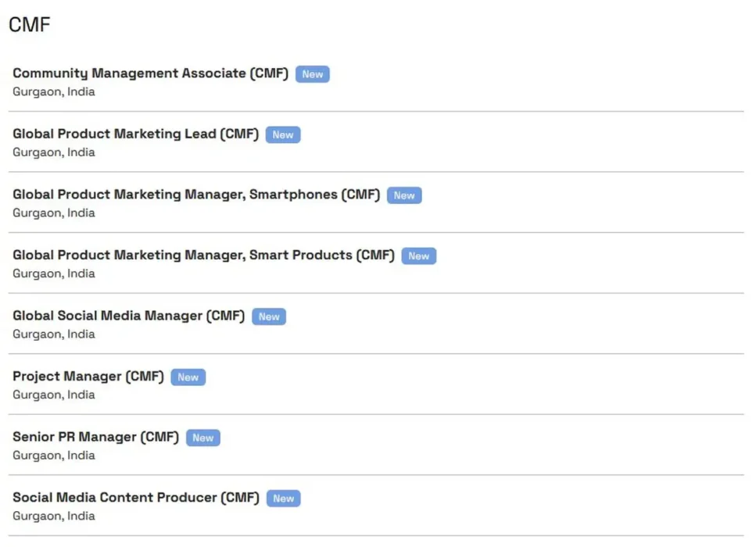This screenshot has width=756, height=547.
Task: Click New badge beside Community Management Associate
Action: pyautogui.click(x=313, y=74)
